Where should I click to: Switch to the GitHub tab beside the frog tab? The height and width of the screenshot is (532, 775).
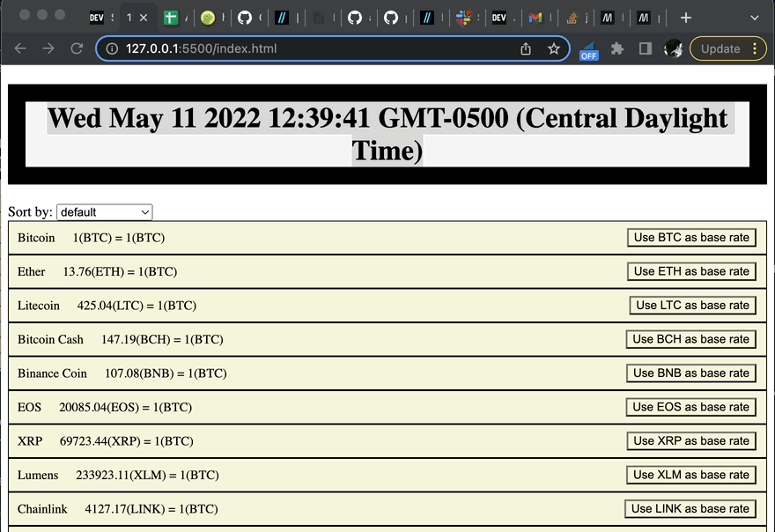pyautogui.click(x=245, y=18)
